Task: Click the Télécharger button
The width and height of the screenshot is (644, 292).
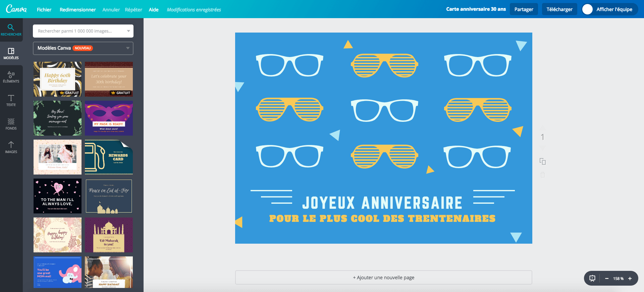Action: coord(559,9)
